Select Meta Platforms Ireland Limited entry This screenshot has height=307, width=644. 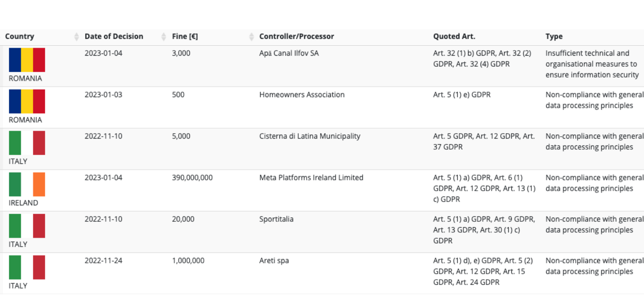311,178
